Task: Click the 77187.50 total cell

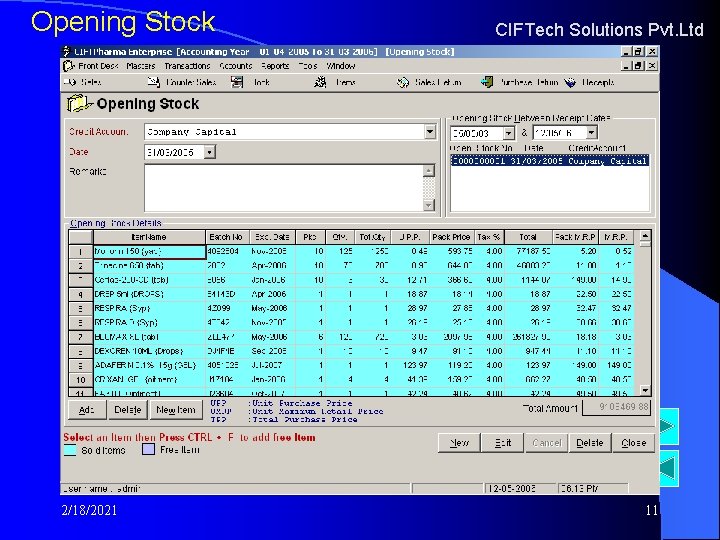Action: tap(528, 251)
